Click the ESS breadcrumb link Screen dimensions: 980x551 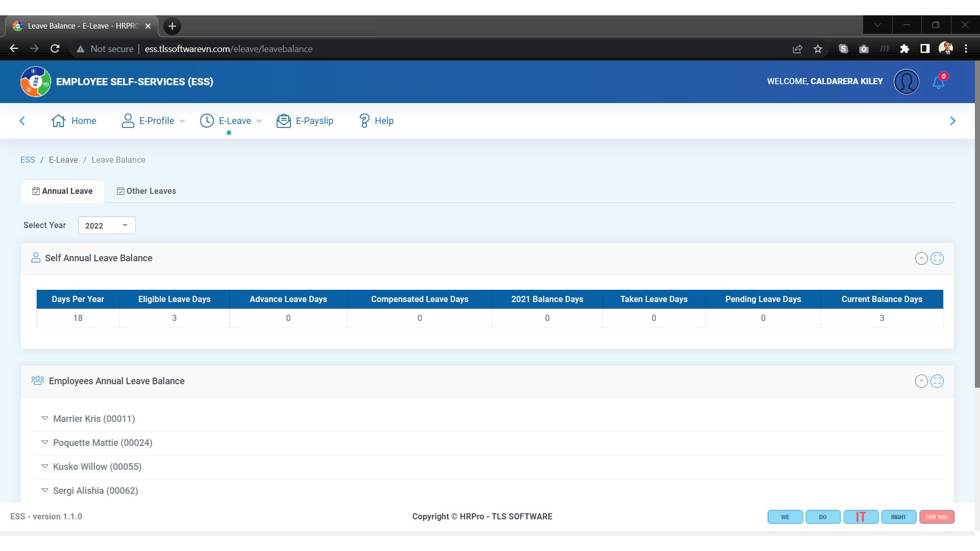[x=28, y=160]
